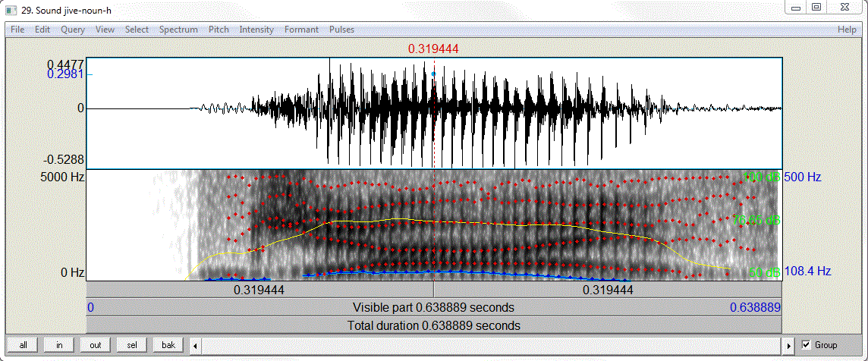Click in the waveform at amplitude peak
Screen dimensions: 868x361
330,60
